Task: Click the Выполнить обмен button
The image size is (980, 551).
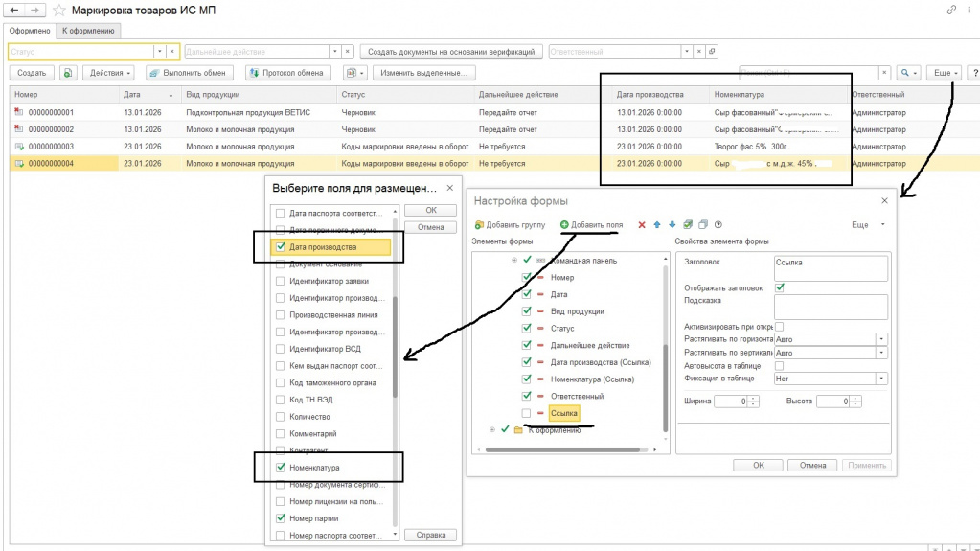Action: pos(190,73)
